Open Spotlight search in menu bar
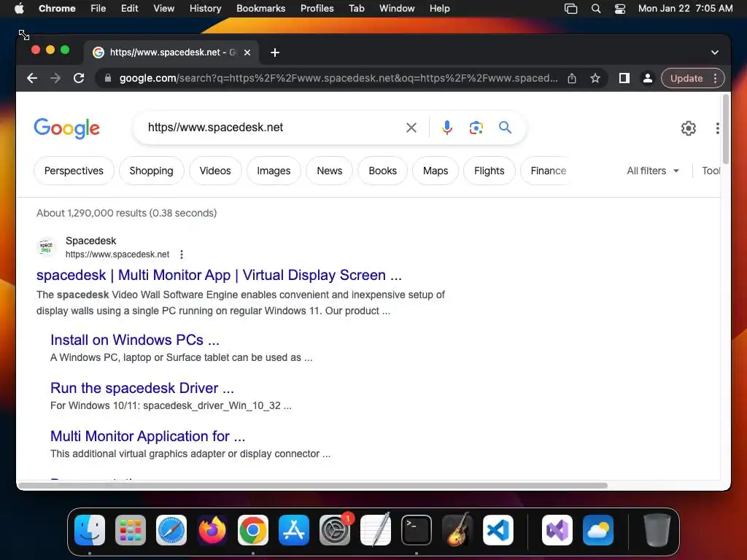The image size is (747, 560). [x=595, y=9]
